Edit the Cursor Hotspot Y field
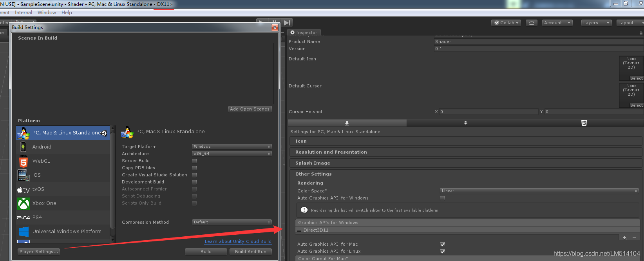This screenshot has width=644, height=261. coord(594,112)
